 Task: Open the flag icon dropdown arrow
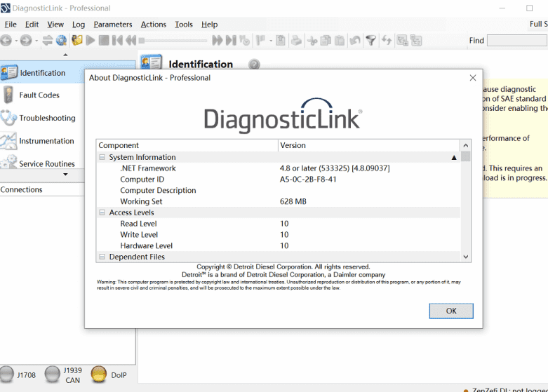point(271,41)
